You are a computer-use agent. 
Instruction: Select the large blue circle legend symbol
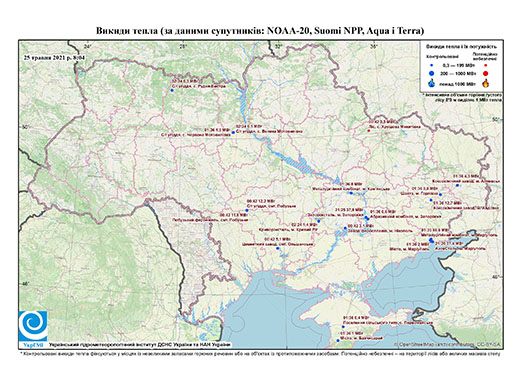coord(432,73)
